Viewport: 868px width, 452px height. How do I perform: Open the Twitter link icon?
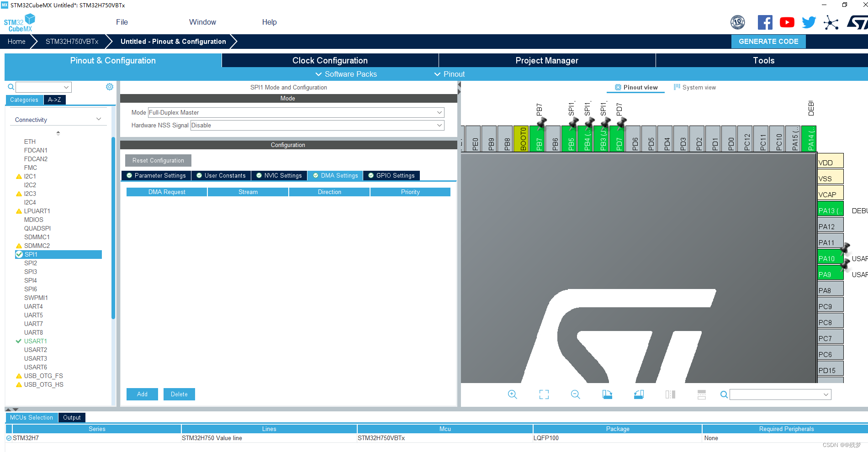coord(809,22)
